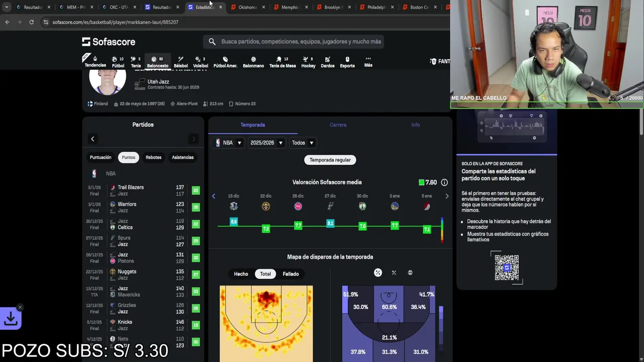
Task: Switch shot map to Total
Action: click(x=265, y=274)
